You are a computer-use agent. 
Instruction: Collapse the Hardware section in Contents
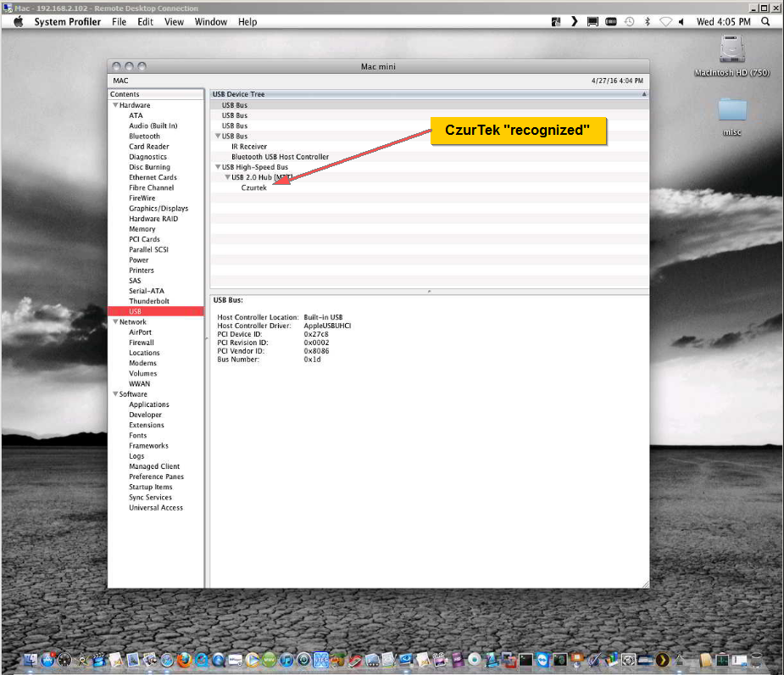tap(115, 105)
